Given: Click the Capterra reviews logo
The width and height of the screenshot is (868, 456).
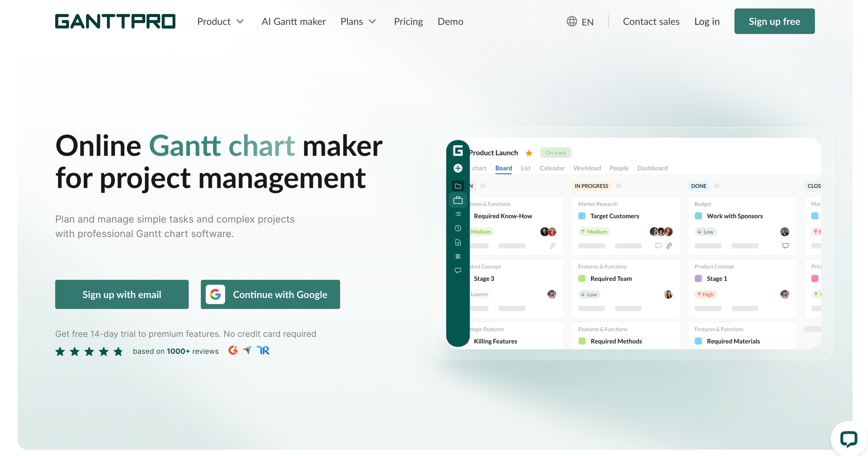Looking at the screenshot, I should point(247,350).
